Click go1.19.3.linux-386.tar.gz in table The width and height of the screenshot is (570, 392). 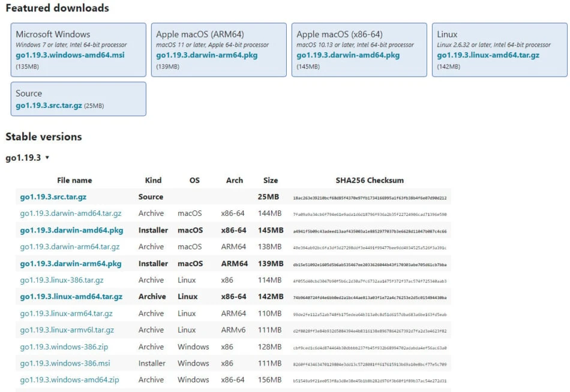click(x=62, y=280)
